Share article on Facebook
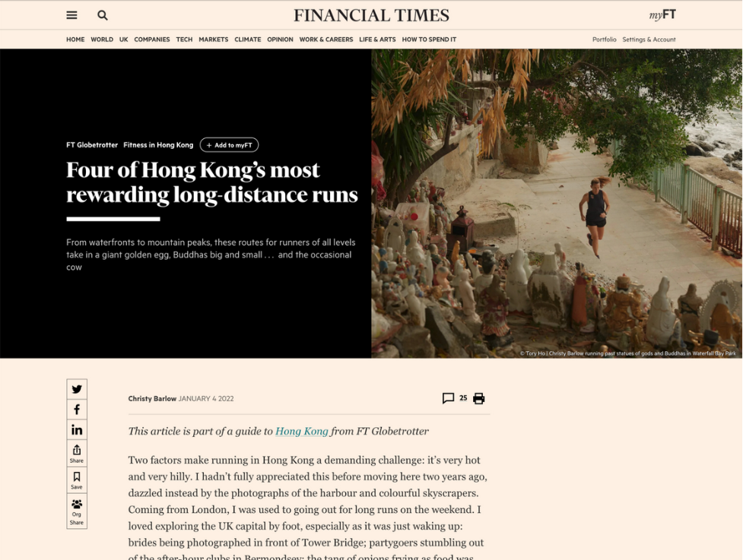The height and width of the screenshot is (560, 743). pos(77,410)
